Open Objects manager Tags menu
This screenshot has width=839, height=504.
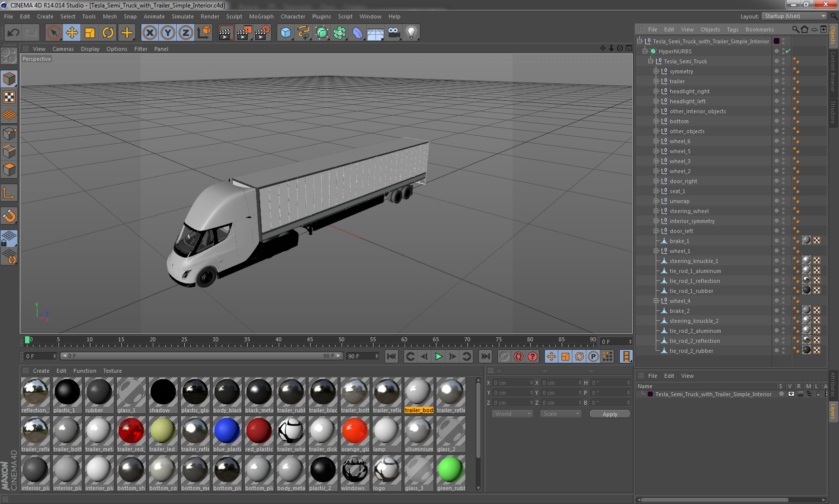point(733,29)
